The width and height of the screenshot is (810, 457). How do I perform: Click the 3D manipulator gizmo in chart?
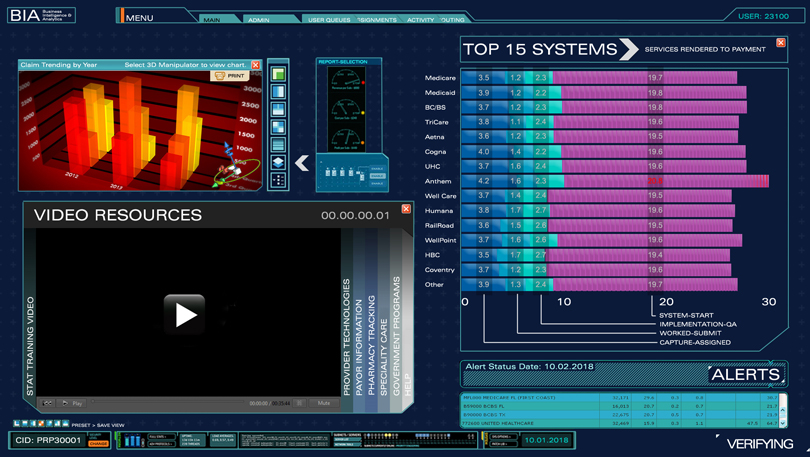(x=235, y=167)
